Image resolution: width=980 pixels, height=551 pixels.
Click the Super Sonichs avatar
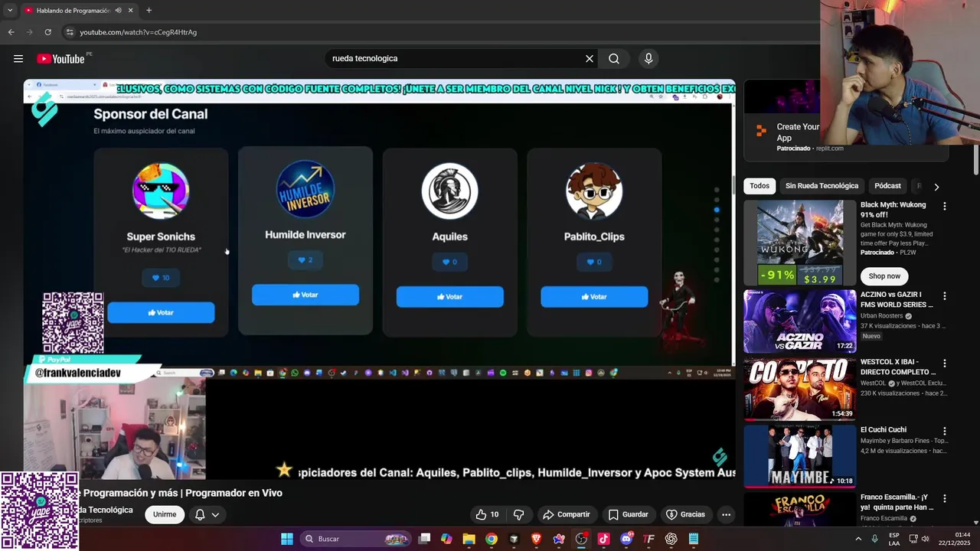point(161,191)
